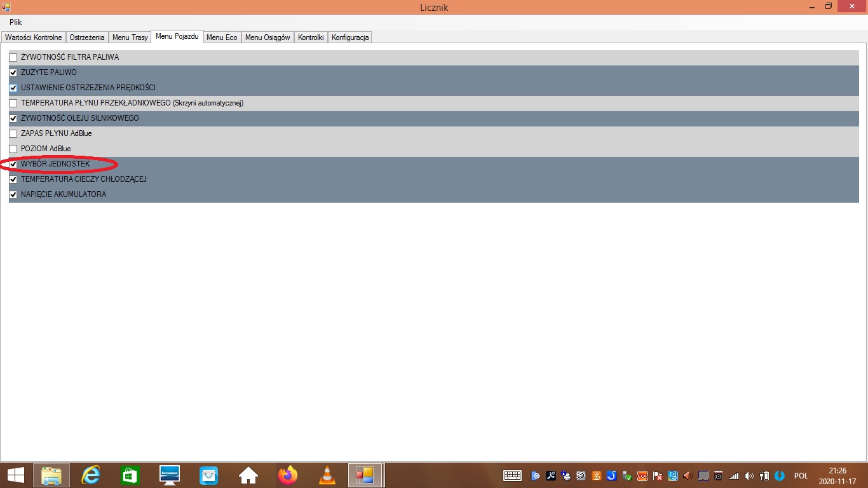Viewport: 868px width, 488px height.
Task: Uncheck the WYBÓR JEDNOSTEK option
Action: point(13,164)
